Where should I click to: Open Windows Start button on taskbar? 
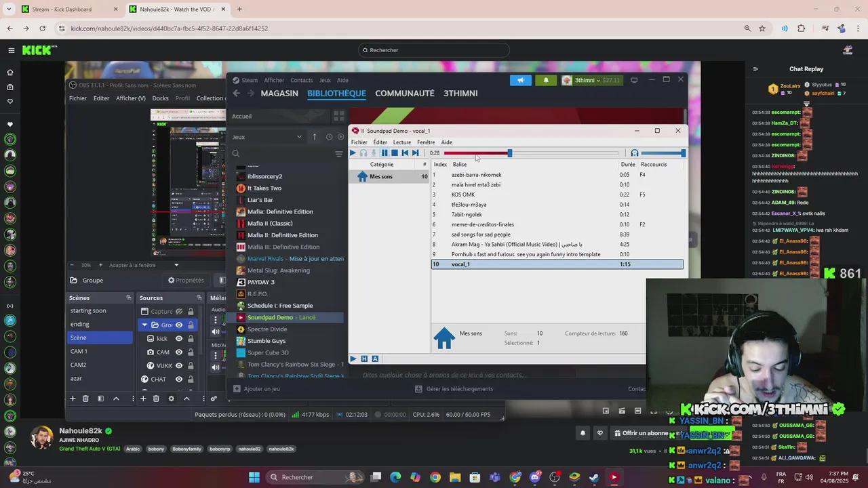254,477
